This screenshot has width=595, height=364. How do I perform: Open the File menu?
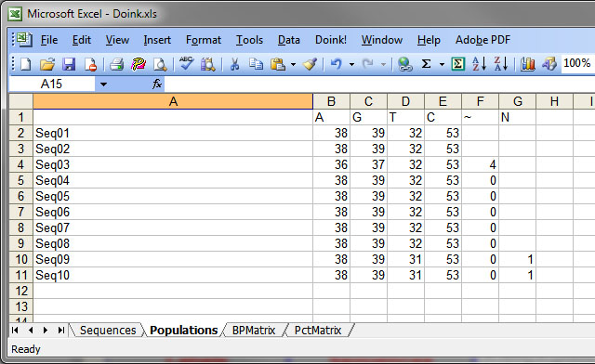coord(49,40)
